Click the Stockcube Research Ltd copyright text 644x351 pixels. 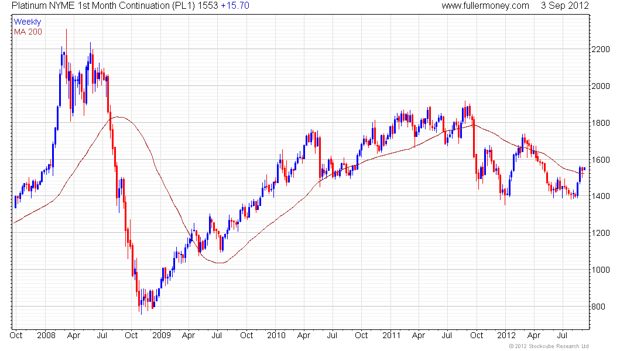(549, 346)
